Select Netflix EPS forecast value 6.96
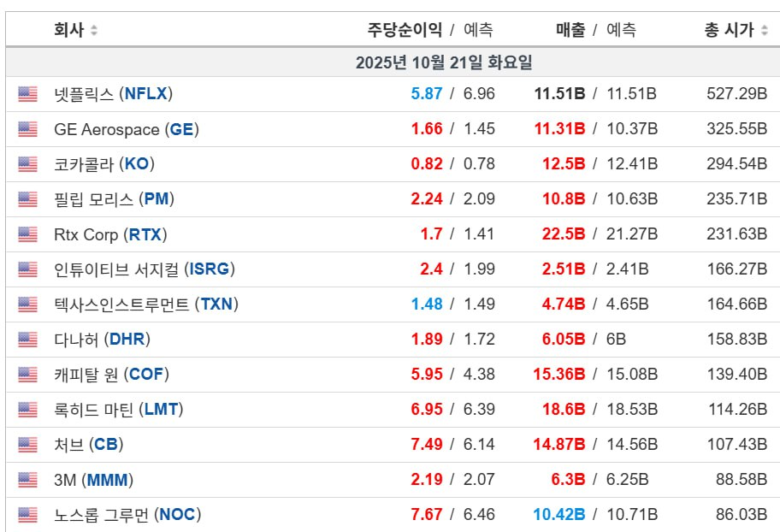 [479, 93]
